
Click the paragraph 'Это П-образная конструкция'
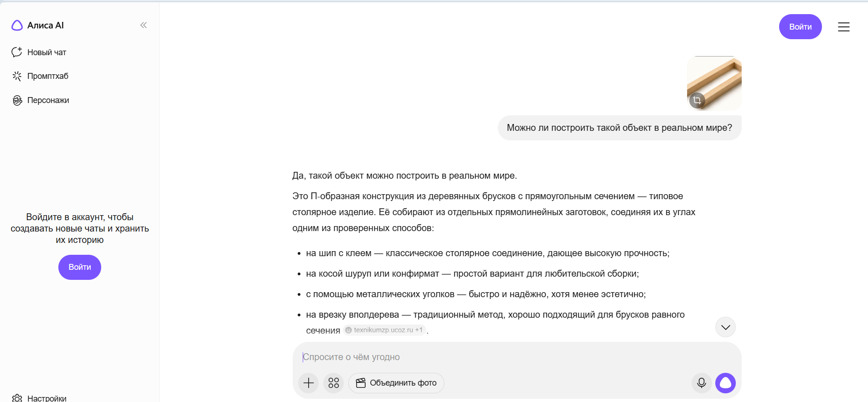(494, 212)
